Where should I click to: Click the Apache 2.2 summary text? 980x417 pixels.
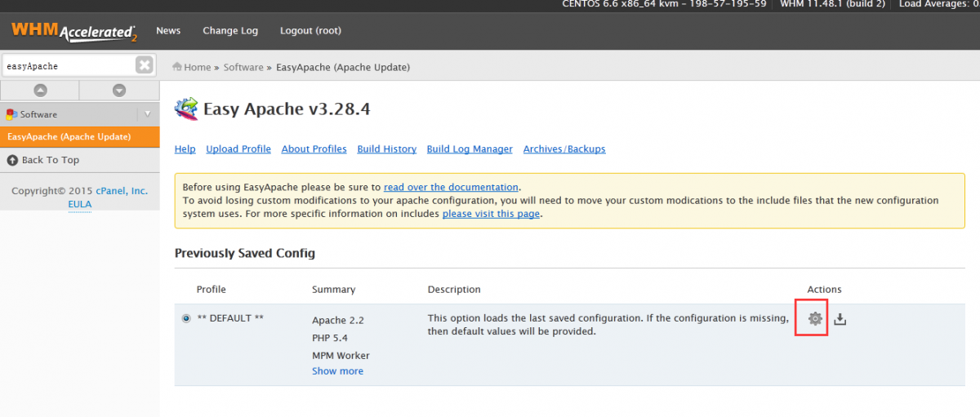pos(338,321)
